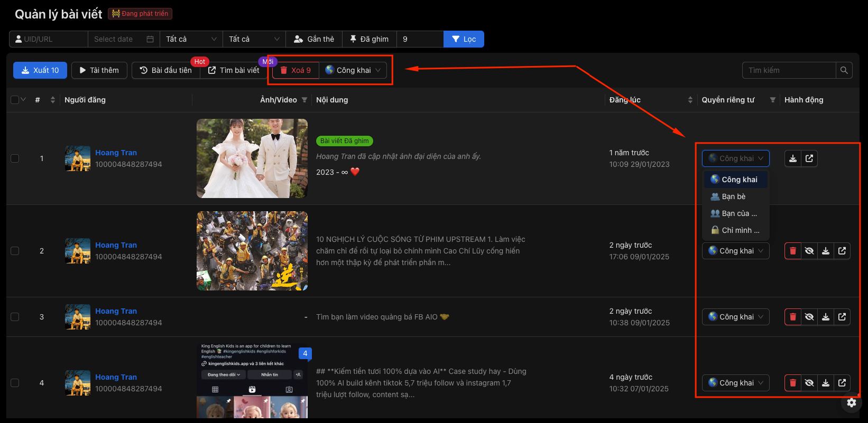The width and height of the screenshot is (868, 423).
Task: Open the privacy dropdown for post 3
Action: 736,317
